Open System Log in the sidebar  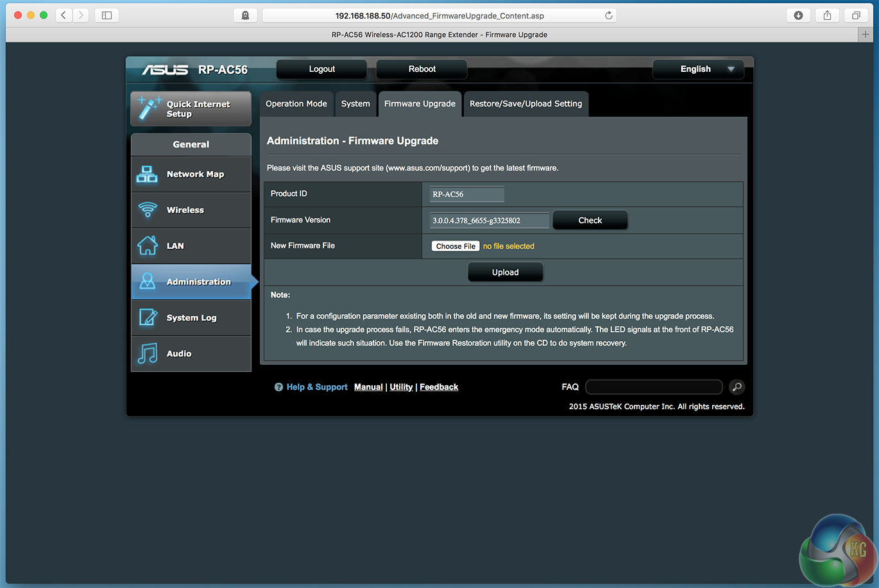tap(191, 318)
